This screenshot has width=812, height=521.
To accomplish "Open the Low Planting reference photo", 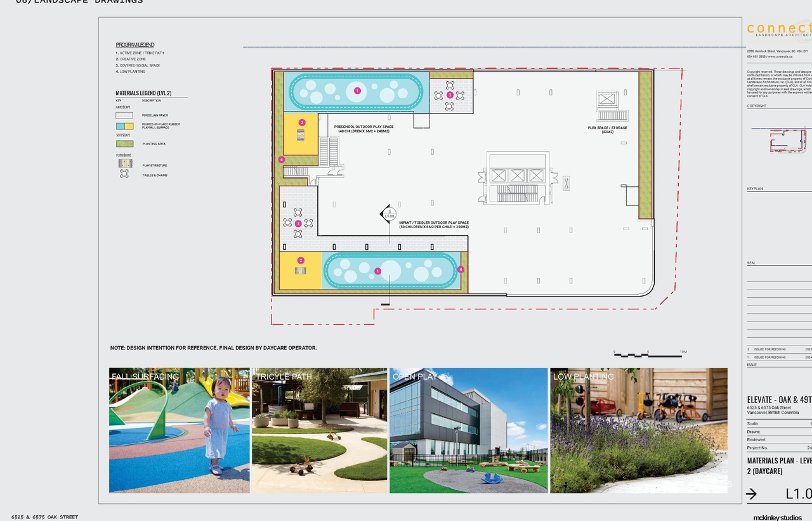I will (639, 430).
